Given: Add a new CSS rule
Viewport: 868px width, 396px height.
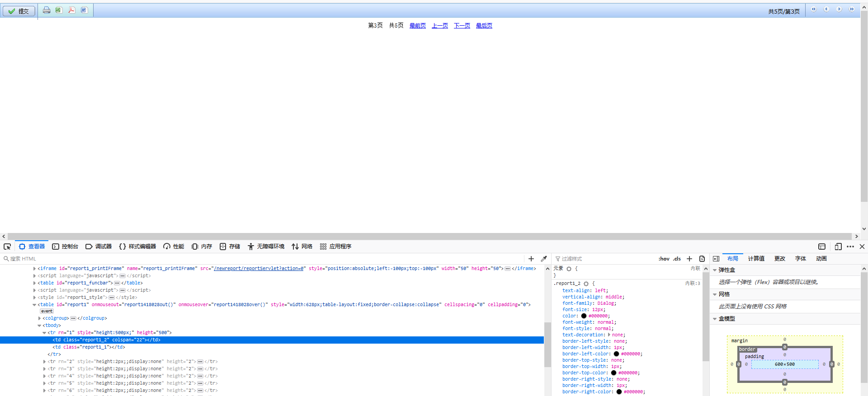Looking at the screenshot, I should (689, 259).
